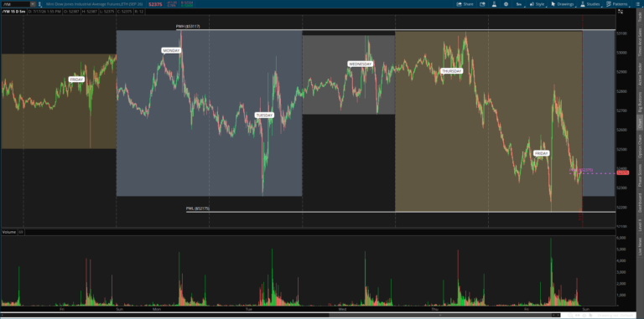Viewport: 644px width, 319px height.
Task: Open the Big Buttons side tab
Action: point(639,102)
